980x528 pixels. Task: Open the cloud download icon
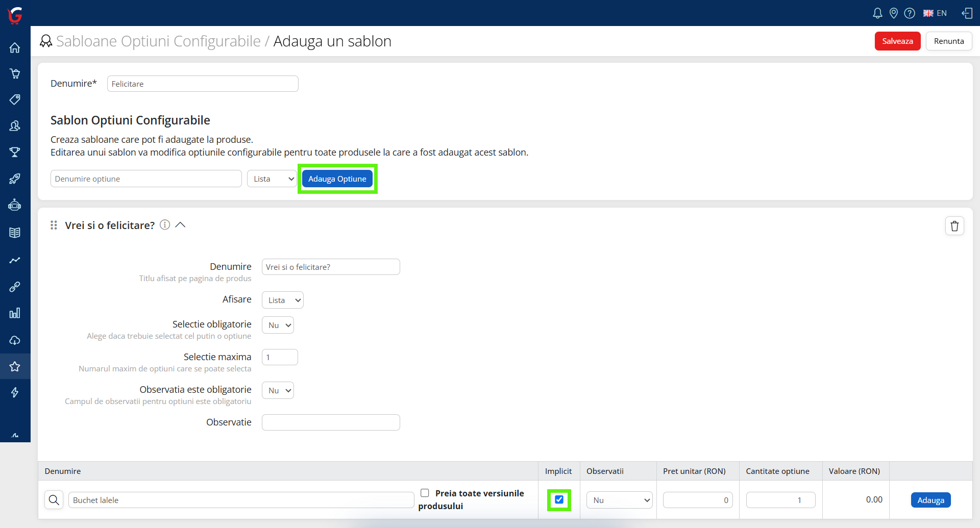(x=15, y=340)
